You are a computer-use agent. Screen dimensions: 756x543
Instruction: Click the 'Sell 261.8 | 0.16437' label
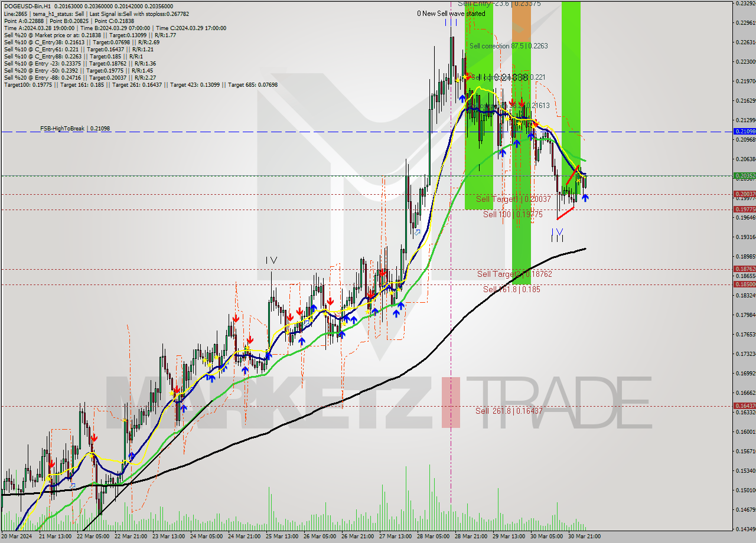(509, 411)
